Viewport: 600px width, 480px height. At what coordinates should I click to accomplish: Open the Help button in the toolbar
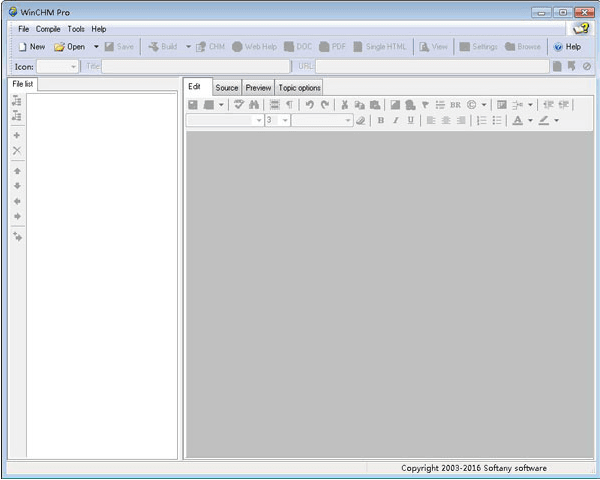click(566, 46)
